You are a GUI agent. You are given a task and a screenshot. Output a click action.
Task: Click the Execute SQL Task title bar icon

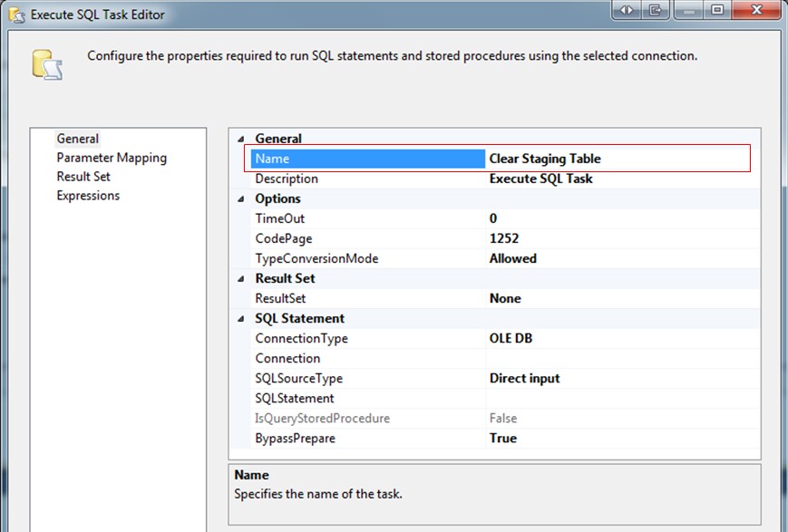tap(15, 15)
